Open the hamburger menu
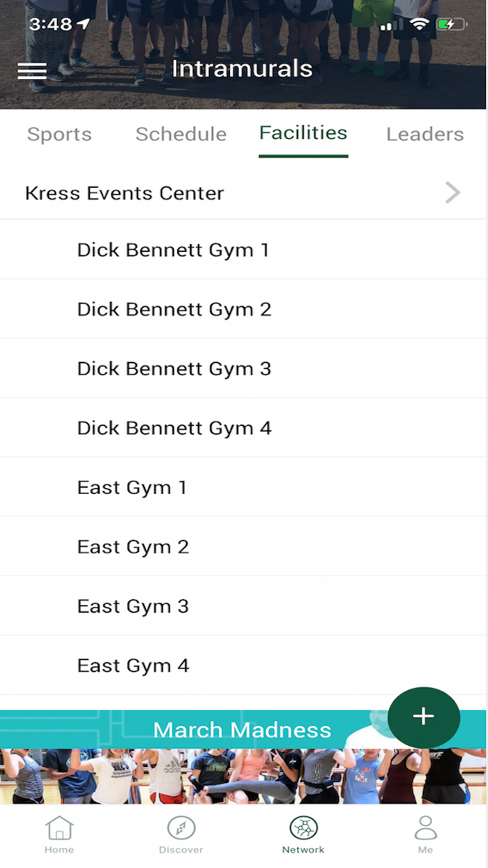Viewport: 488px width, 868px height. click(32, 70)
